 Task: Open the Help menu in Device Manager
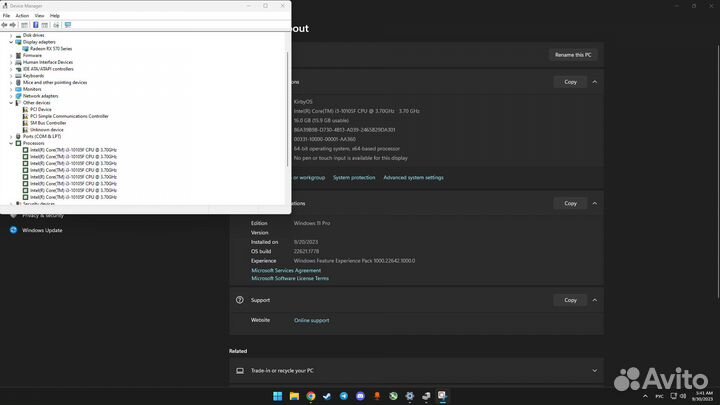click(55, 16)
